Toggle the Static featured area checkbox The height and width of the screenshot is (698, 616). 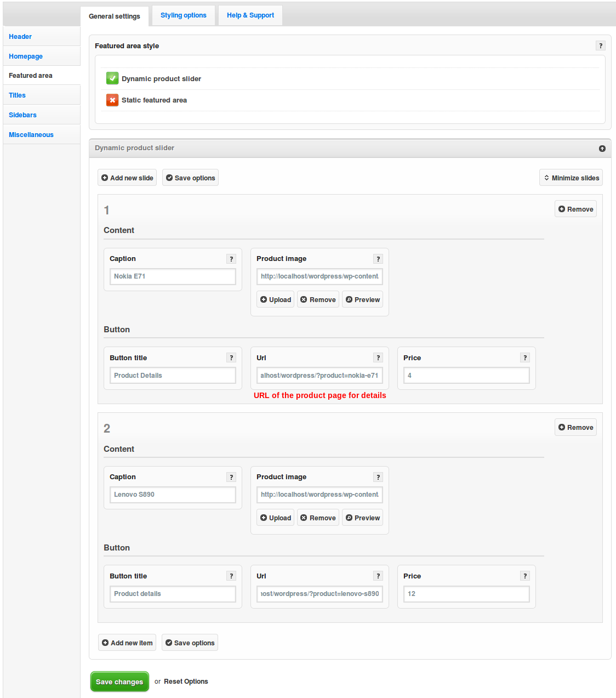pyautogui.click(x=112, y=100)
